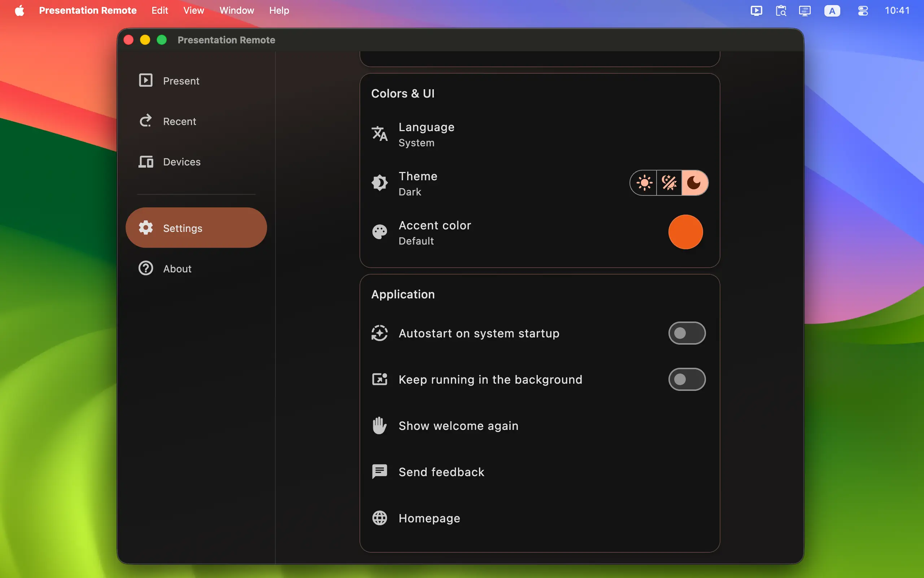Click the Homepage globe icon
The height and width of the screenshot is (578, 924).
380,518
